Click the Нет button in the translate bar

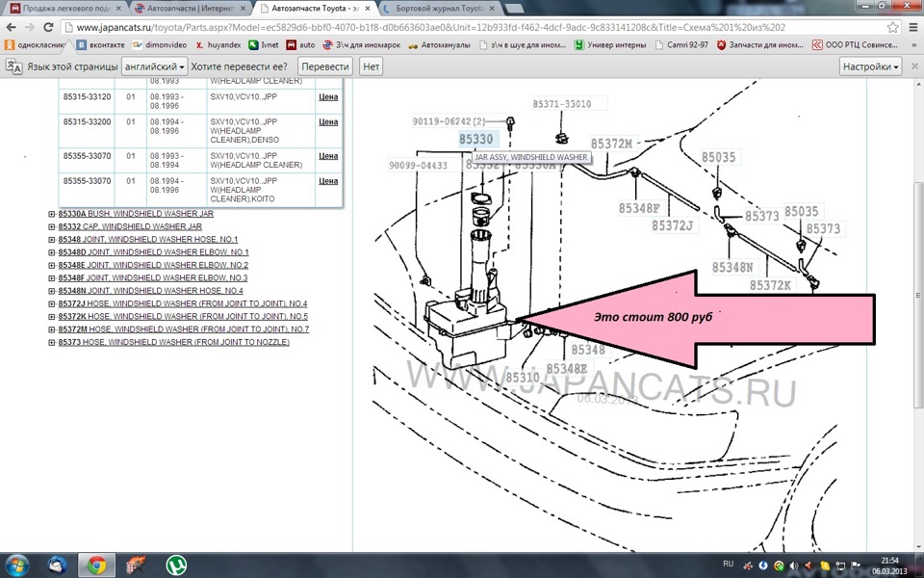pos(372,66)
